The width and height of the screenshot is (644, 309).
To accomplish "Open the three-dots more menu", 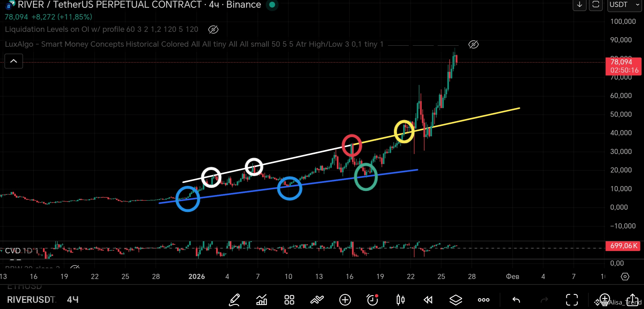I will (x=483, y=300).
